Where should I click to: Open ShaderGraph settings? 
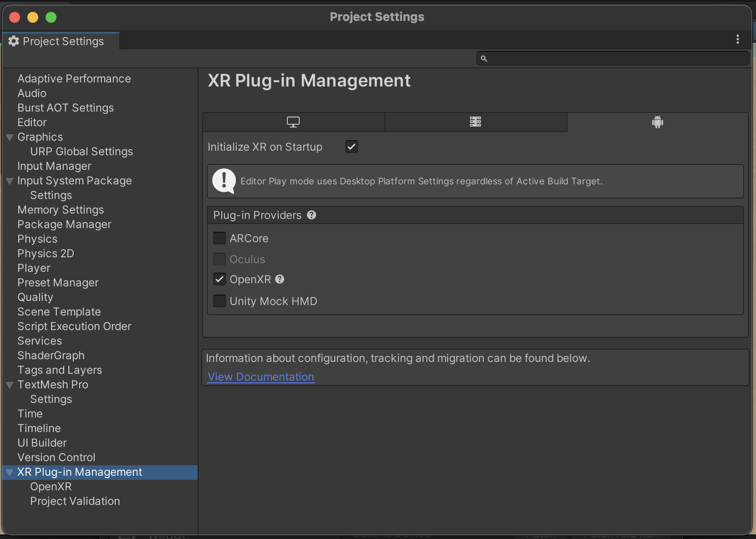[x=51, y=356]
